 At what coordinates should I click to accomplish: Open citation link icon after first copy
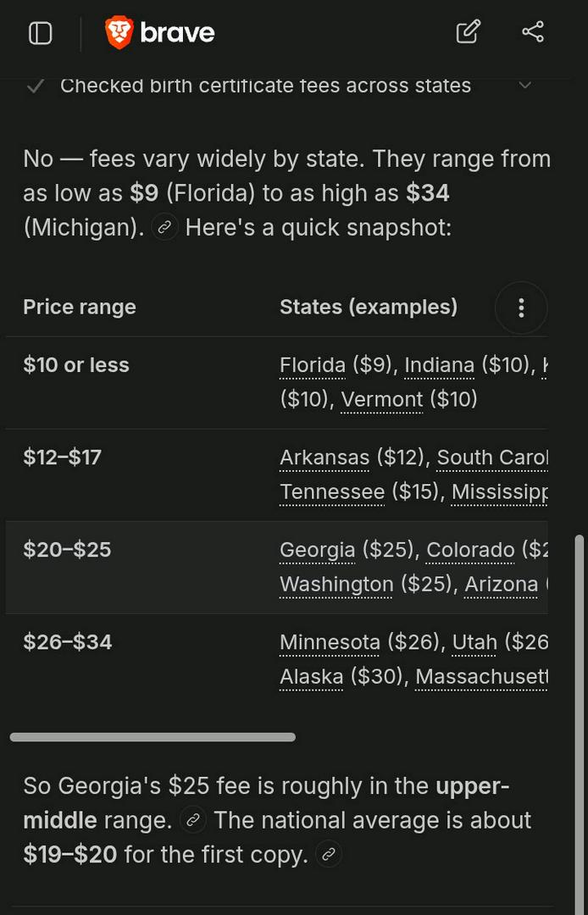pyautogui.click(x=329, y=855)
